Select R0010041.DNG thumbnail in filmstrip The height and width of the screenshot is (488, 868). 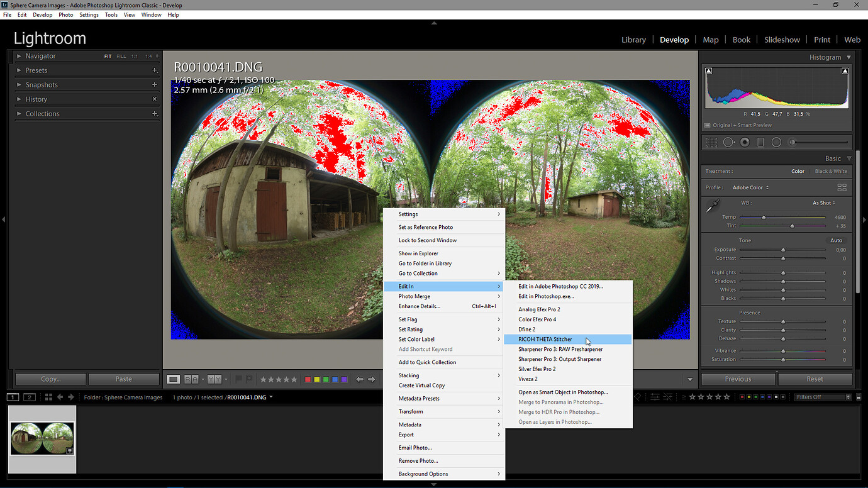42,438
